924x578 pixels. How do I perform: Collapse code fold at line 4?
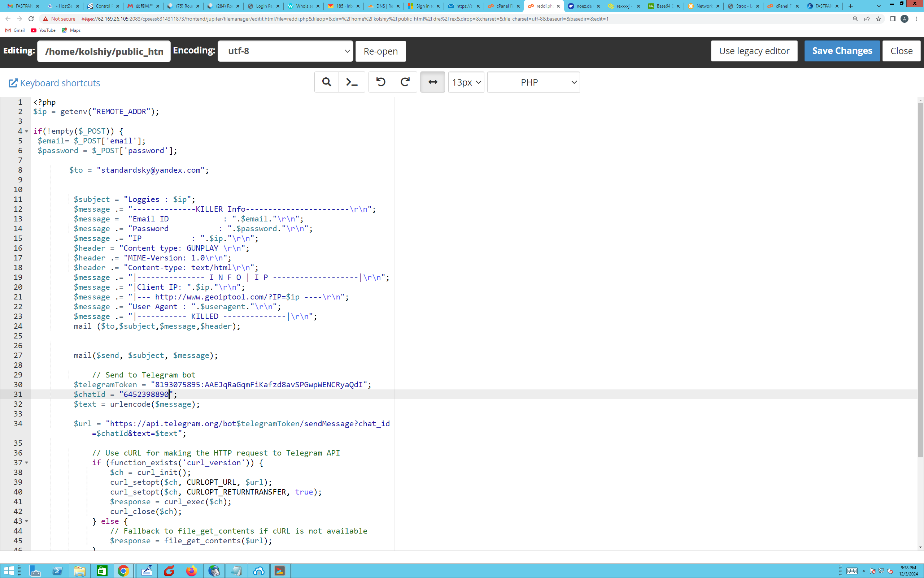click(x=27, y=131)
